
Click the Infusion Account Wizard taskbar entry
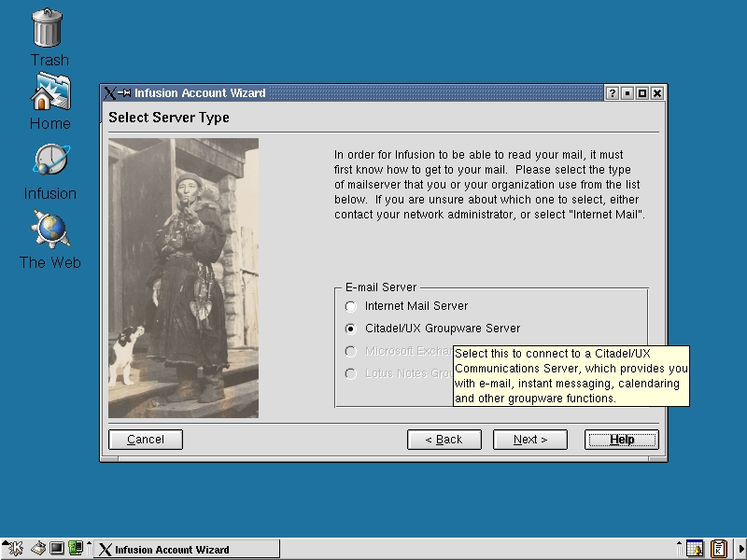pyautogui.click(x=187, y=549)
